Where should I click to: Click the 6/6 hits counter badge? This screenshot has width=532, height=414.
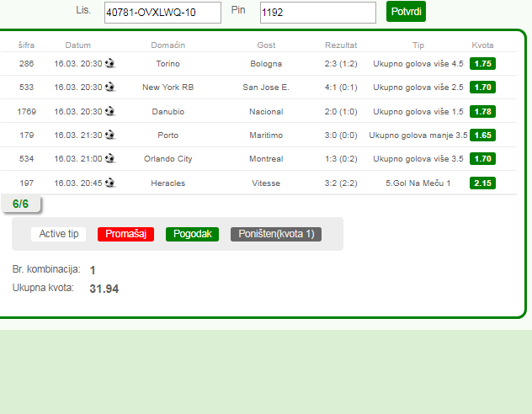tap(20, 204)
